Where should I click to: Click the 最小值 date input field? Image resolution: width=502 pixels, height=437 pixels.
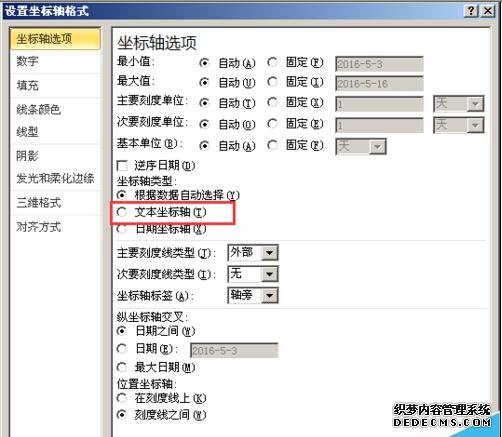pyautogui.click(x=379, y=64)
